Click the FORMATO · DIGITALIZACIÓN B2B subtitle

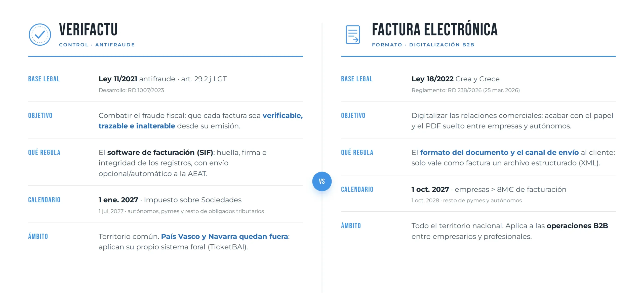point(423,45)
